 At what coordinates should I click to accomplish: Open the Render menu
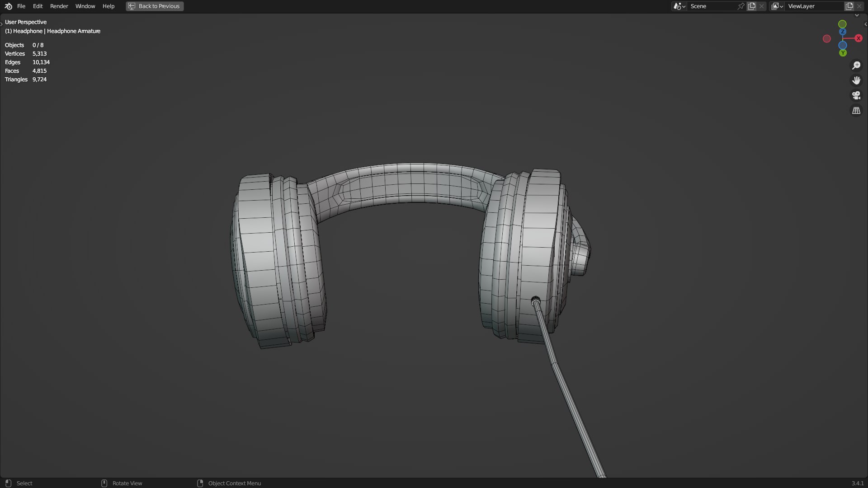pos(59,6)
